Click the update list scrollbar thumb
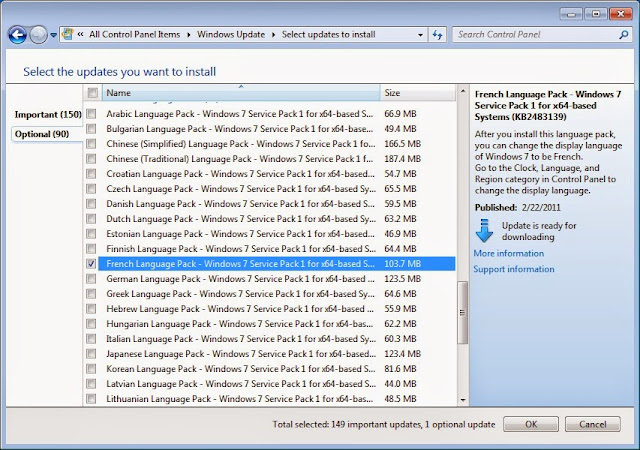Screen dimensions: 640x450 pos(462,313)
